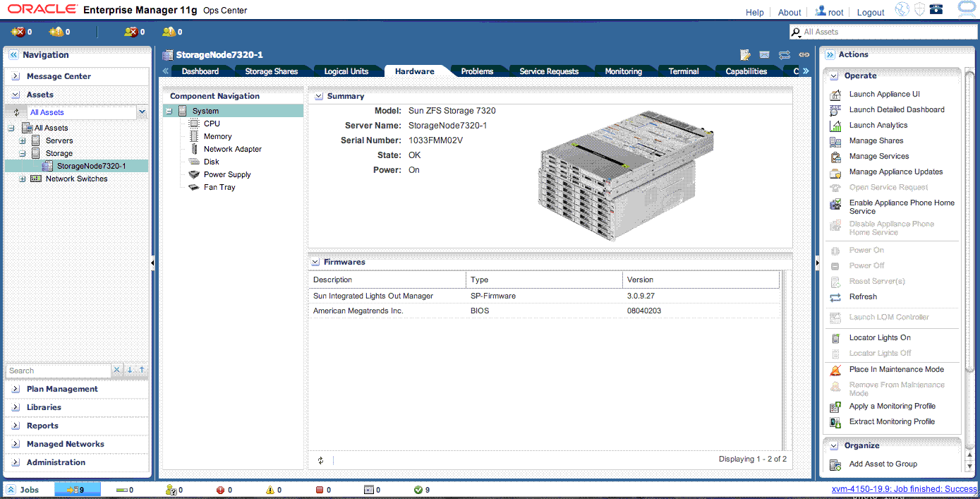Select Power Supply component
Screen dimensions: 980x499
click(227, 175)
